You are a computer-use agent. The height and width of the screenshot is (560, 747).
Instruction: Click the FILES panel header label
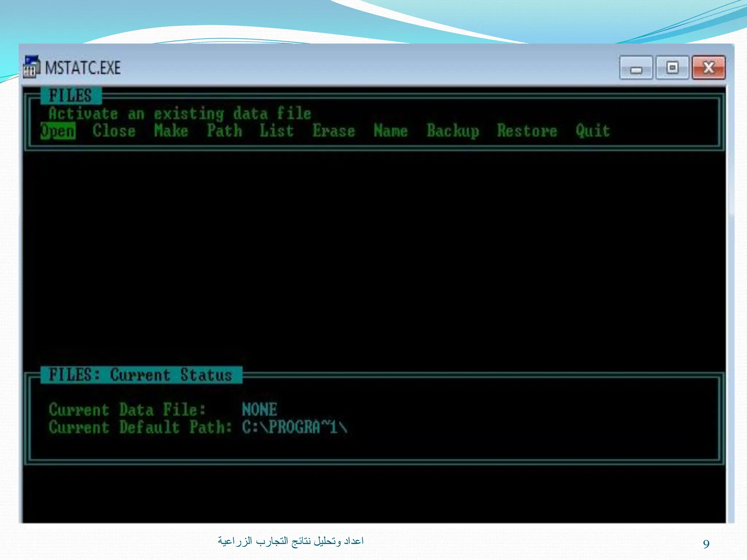click(71, 96)
